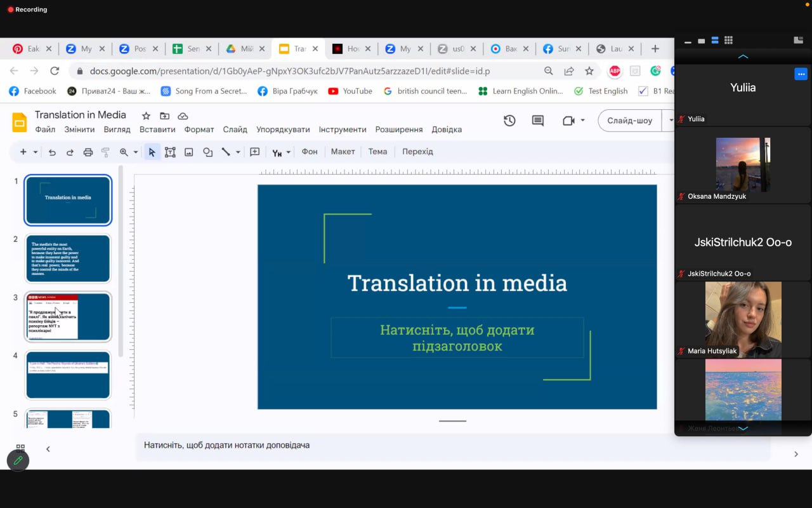
Task: Star the document as favorite
Action: (147, 115)
